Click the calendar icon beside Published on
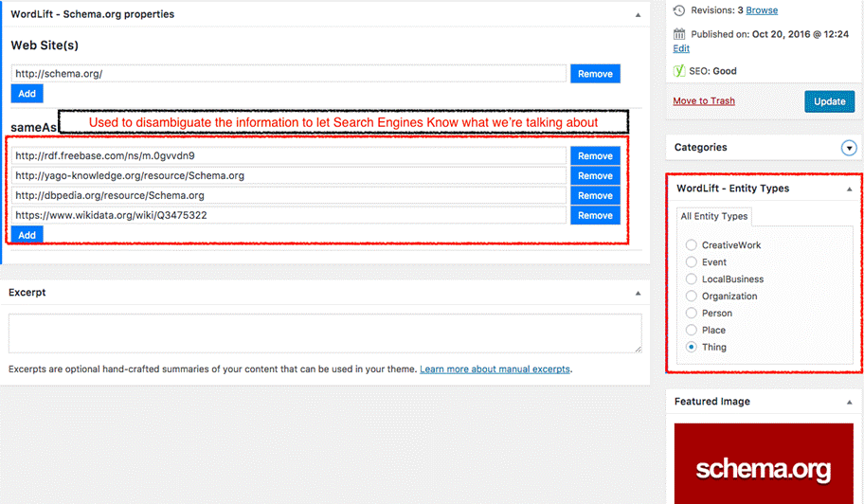Screen dimensions: 864x504 tap(678, 35)
